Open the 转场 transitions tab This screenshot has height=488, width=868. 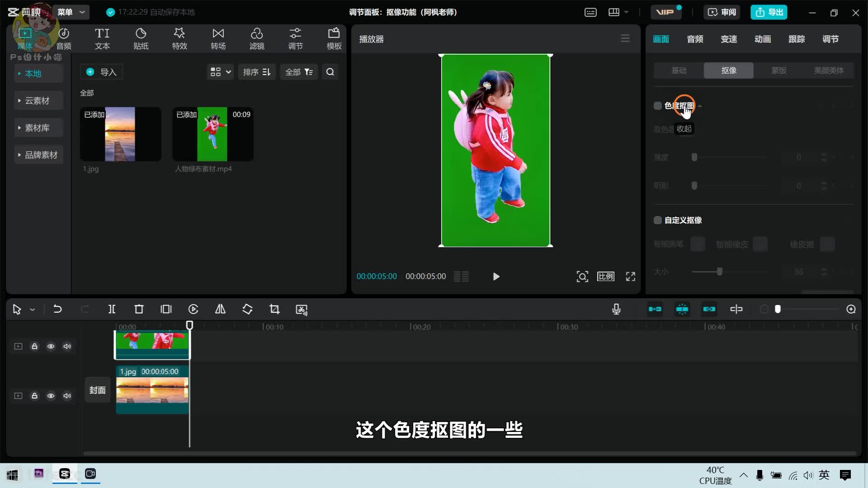click(x=218, y=39)
